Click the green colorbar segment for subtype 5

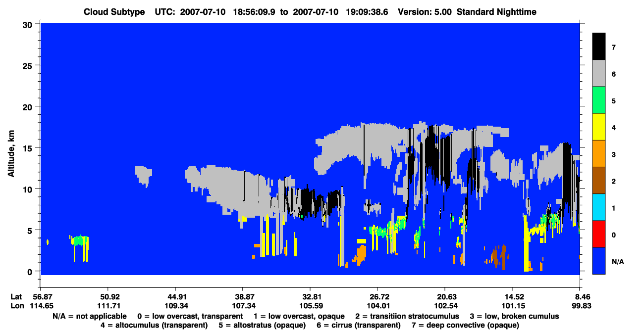coord(599,100)
